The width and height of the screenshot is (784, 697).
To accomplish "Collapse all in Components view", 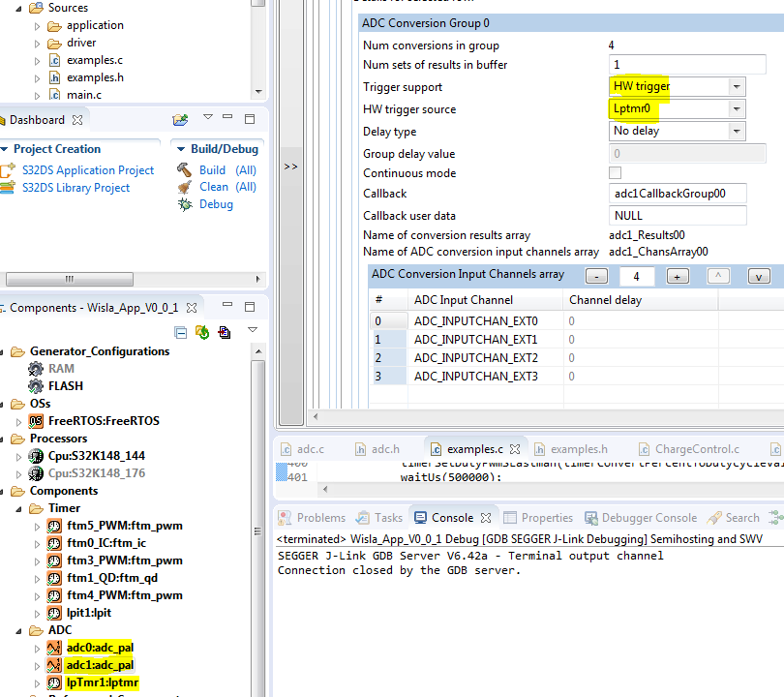I will click(x=180, y=332).
